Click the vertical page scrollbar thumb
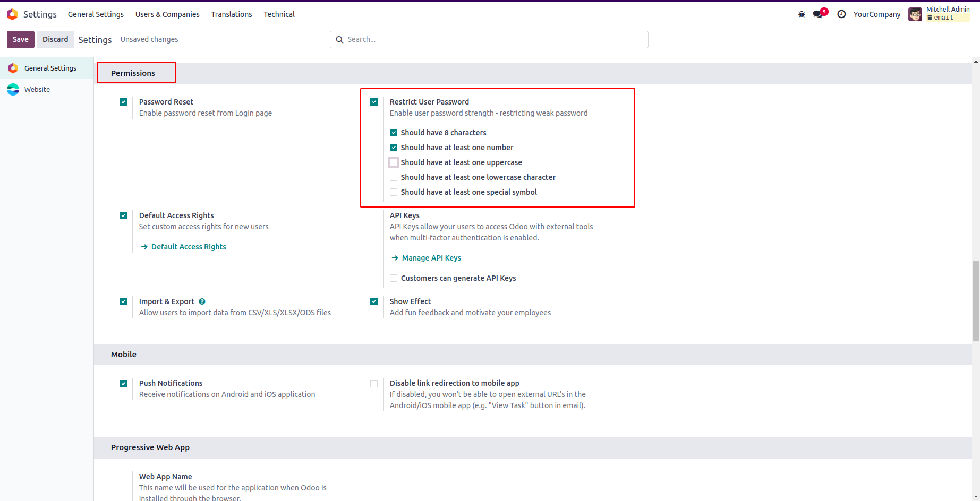This screenshot has width=980, height=501. click(976, 300)
